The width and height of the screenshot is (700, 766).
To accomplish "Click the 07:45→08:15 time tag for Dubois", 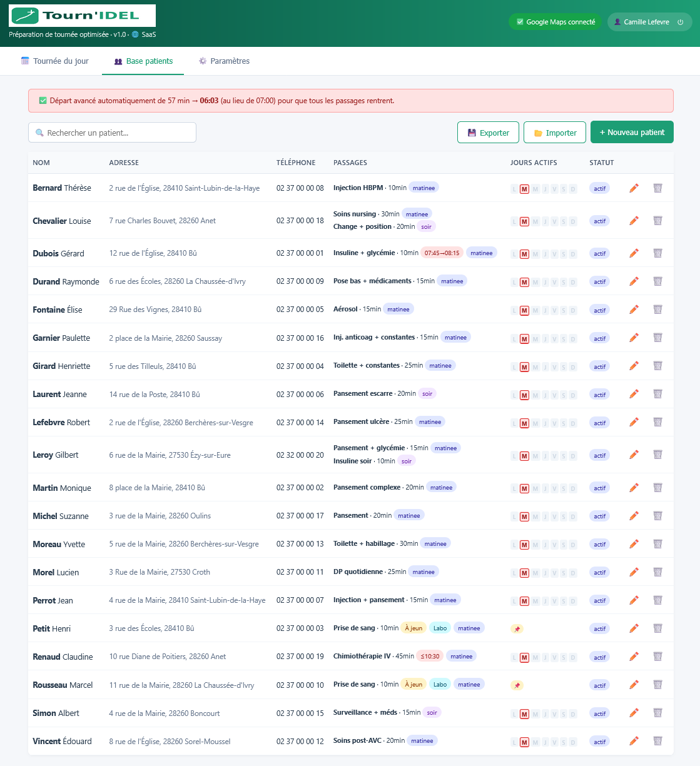I will pyautogui.click(x=442, y=253).
